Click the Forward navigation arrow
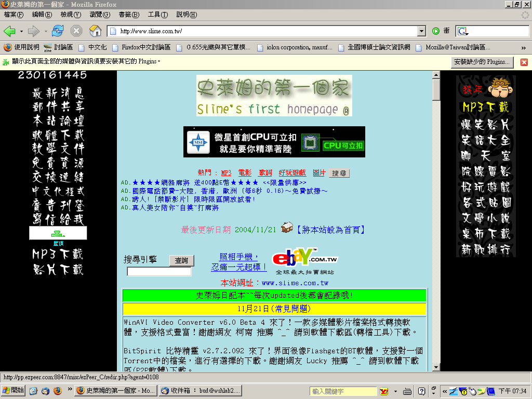 coord(34,31)
